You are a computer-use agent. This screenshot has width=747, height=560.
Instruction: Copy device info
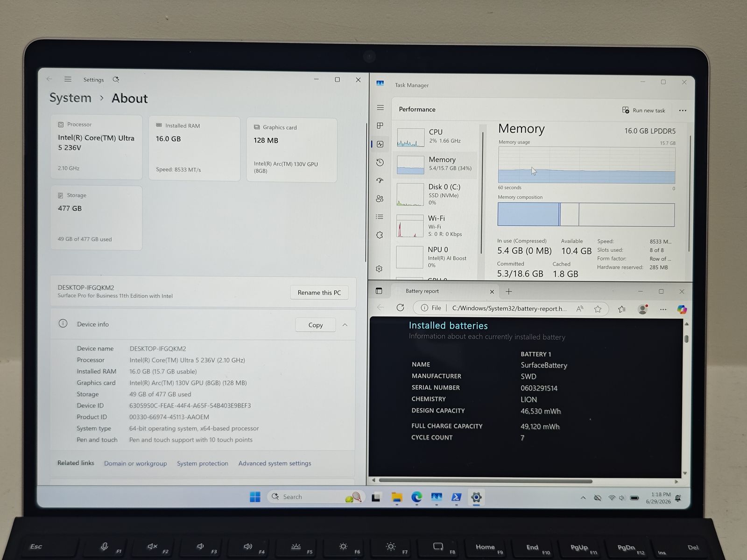tap(316, 325)
